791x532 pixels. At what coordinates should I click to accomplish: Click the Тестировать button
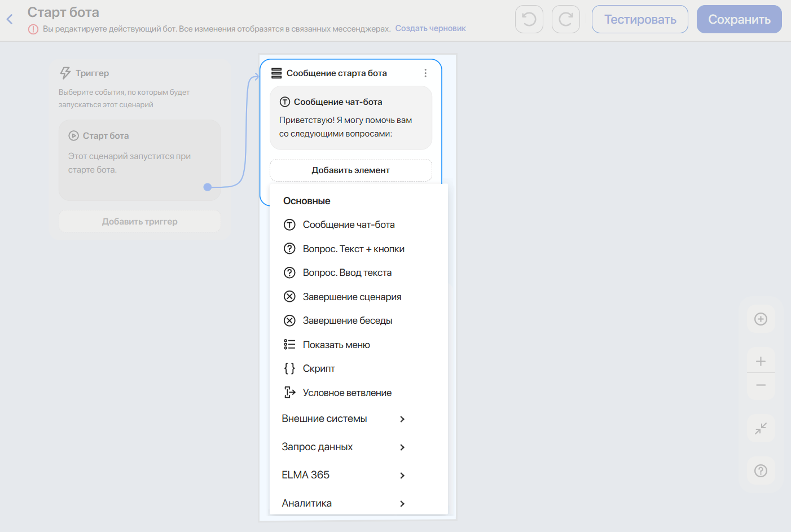pyautogui.click(x=640, y=19)
